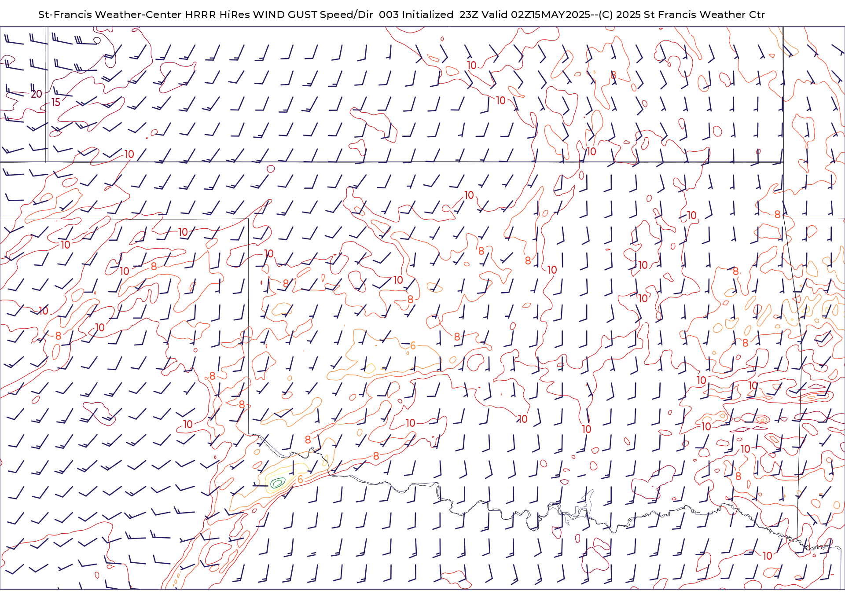This screenshot has width=845, height=616.
Task: Click the "15" contour label
Action: tap(56, 102)
